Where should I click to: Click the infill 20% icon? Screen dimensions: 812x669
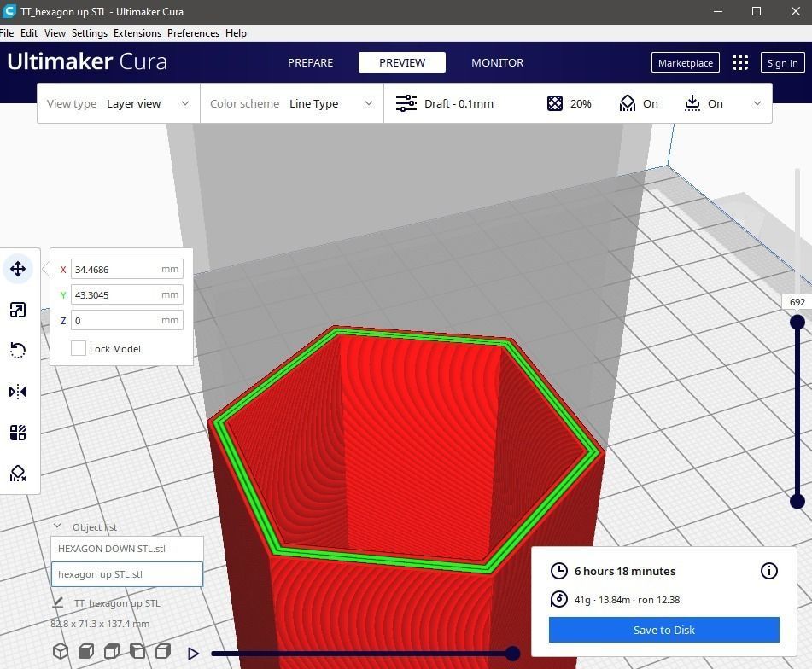click(x=555, y=103)
